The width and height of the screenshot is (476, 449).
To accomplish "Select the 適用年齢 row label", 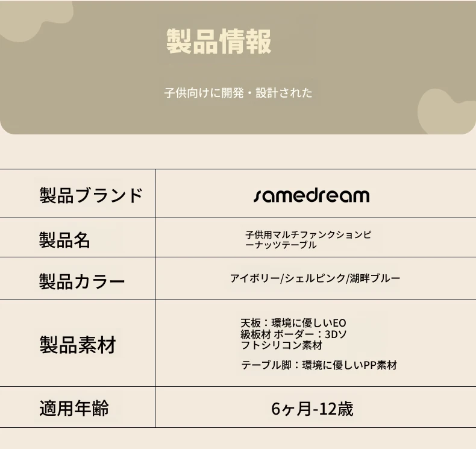I will pos(74,408).
